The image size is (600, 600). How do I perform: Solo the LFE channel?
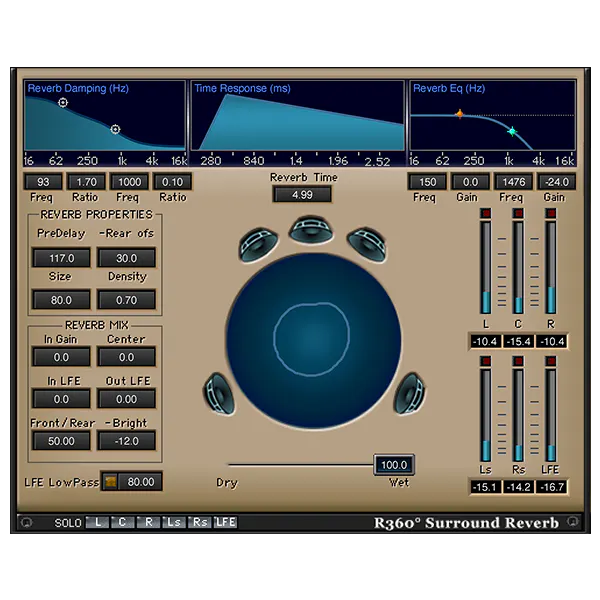coord(225,522)
